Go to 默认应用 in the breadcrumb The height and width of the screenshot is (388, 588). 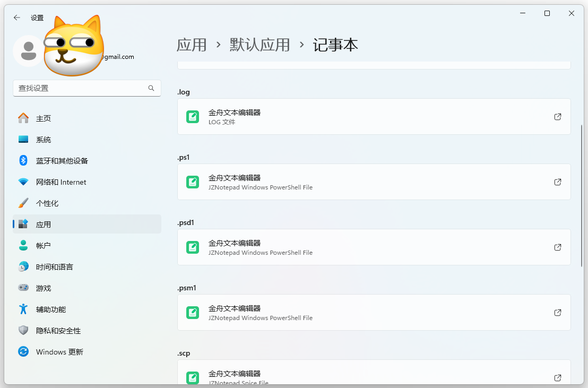260,45
